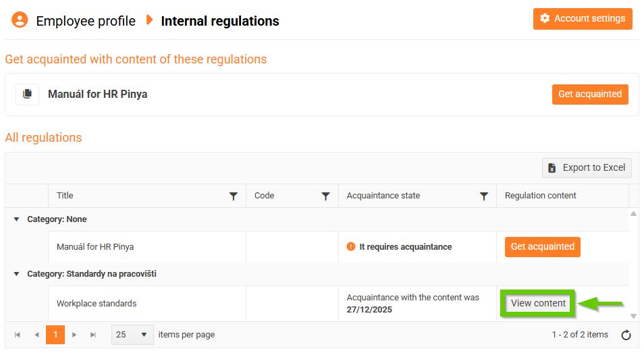The width and height of the screenshot is (644, 353).
Task: View content of Workplace standards
Action: [538, 304]
